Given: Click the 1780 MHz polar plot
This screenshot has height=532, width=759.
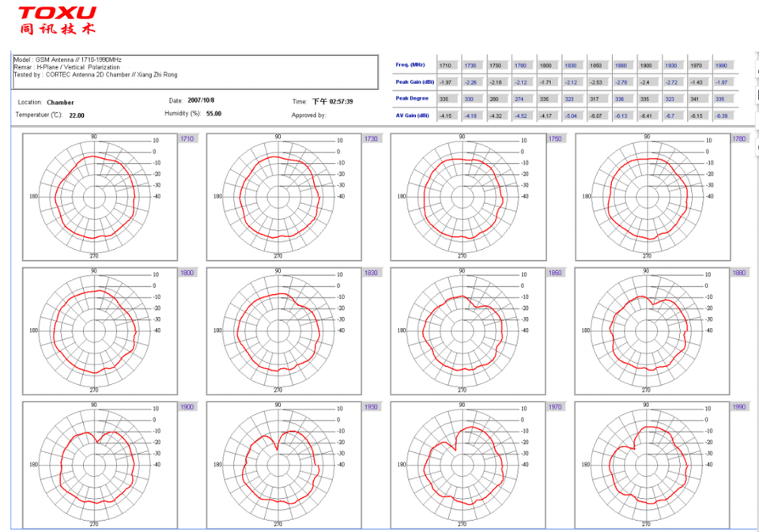Looking at the screenshot, I should coord(652,197).
